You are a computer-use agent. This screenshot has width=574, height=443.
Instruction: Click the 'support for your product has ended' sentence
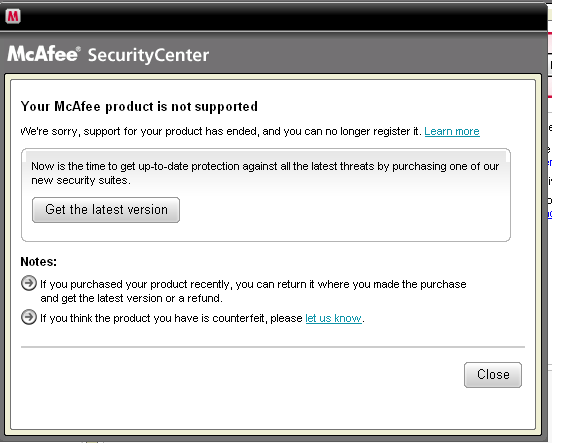221,131
